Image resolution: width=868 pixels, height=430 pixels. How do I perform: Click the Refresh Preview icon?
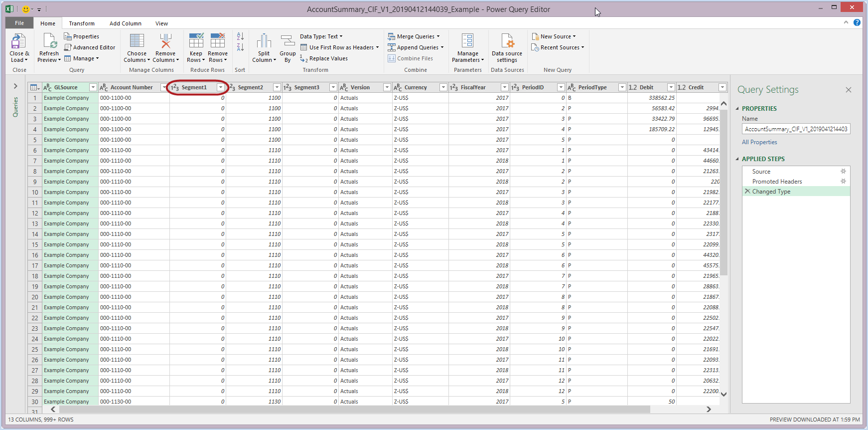(x=49, y=41)
